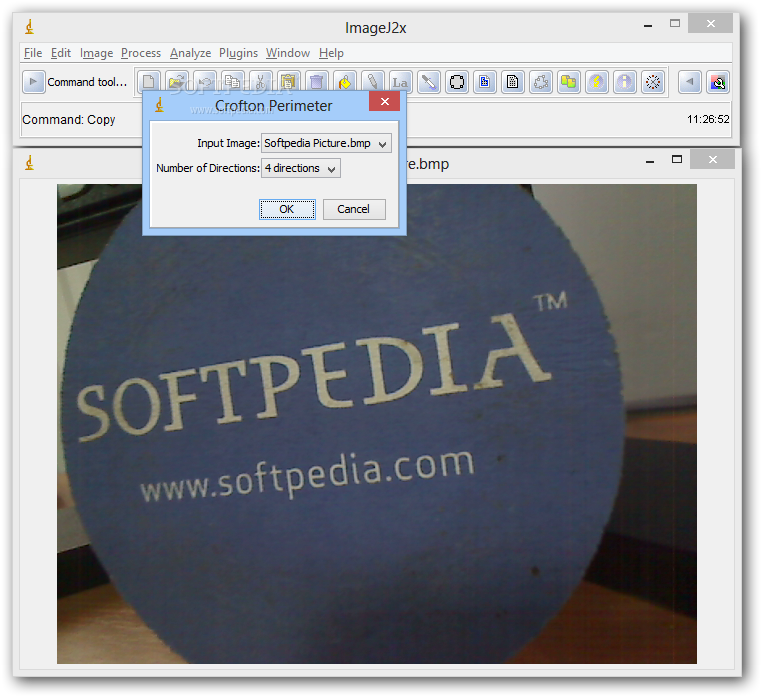
Task: Click the rounded rectangle selection icon
Action: (456, 82)
